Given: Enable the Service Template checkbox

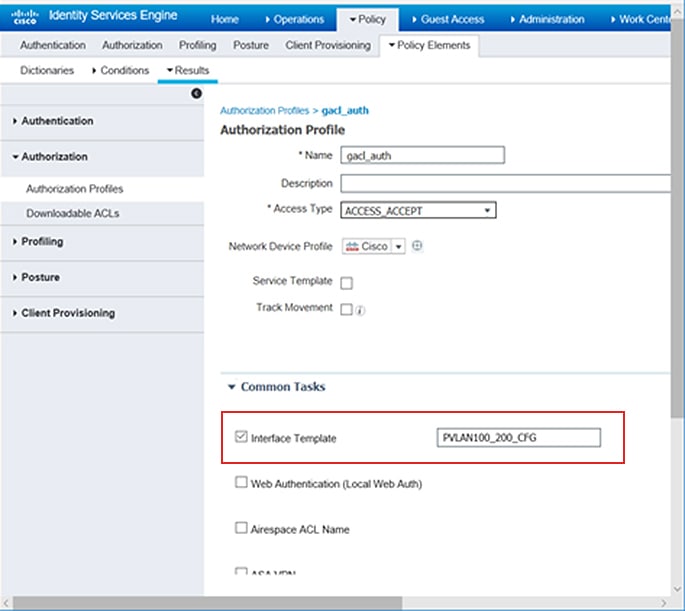Looking at the screenshot, I should [x=346, y=283].
